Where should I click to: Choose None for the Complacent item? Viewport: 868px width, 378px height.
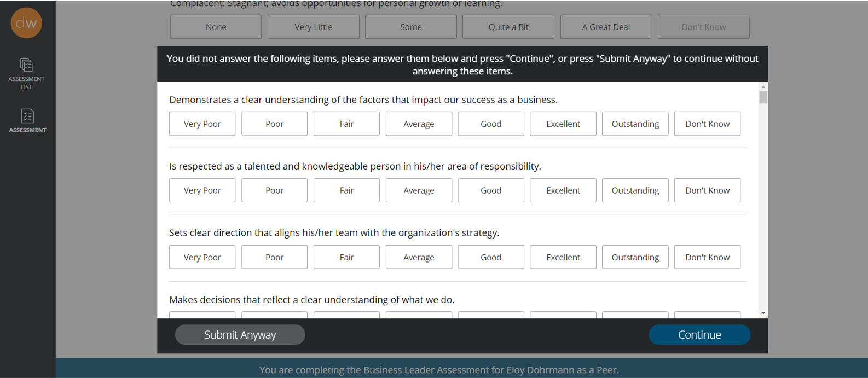[x=216, y=27]
